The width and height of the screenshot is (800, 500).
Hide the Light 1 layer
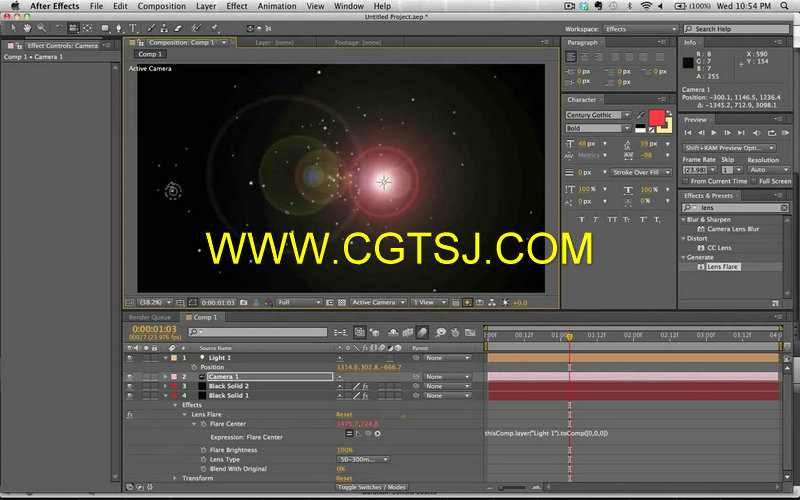130,358
